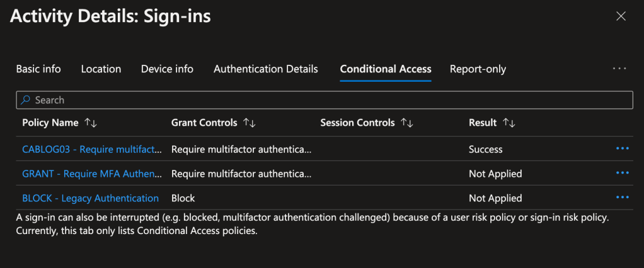Viewport: 644px width, 268px height.
Task: Open BLOCK Legacy Authentication policy link
Action: (90, 198)
